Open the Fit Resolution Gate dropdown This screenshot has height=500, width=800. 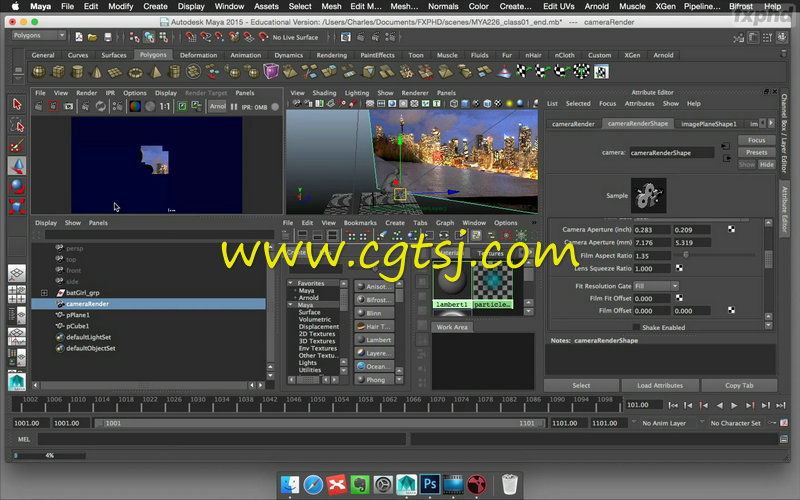[x=656, y=286]
